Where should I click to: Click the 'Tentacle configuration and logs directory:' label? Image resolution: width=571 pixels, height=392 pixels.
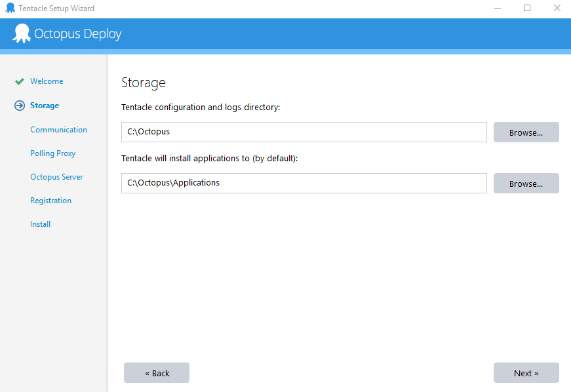tap(201, 108)
